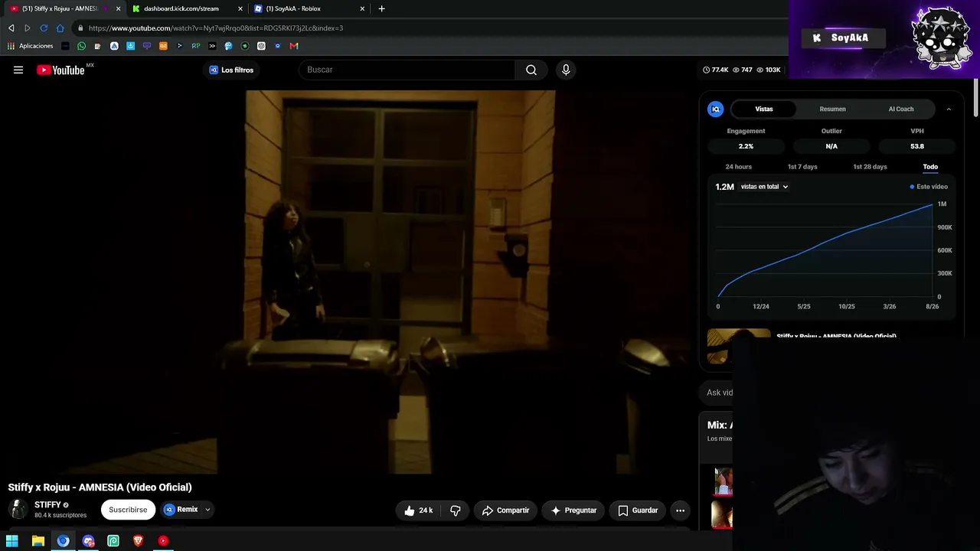The image size is (980, 551).
Task: Go forward with the browser forward arrow
Action: pos(28,28)
